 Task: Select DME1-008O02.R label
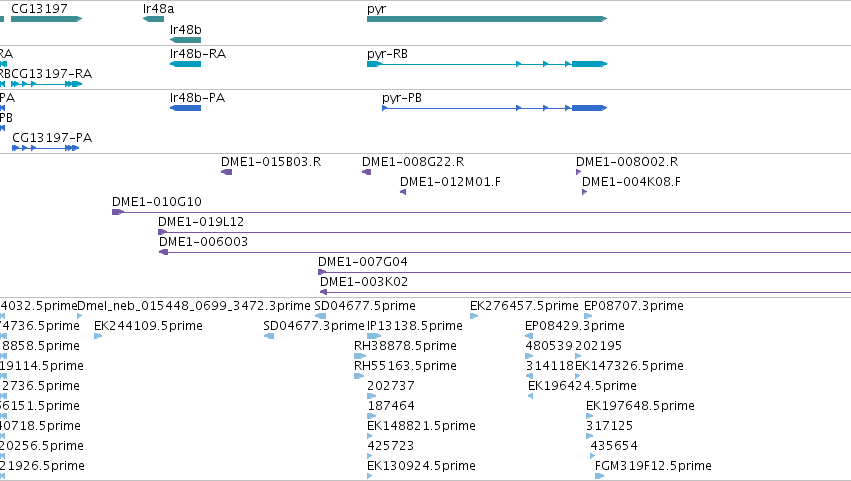coord(627,162)
